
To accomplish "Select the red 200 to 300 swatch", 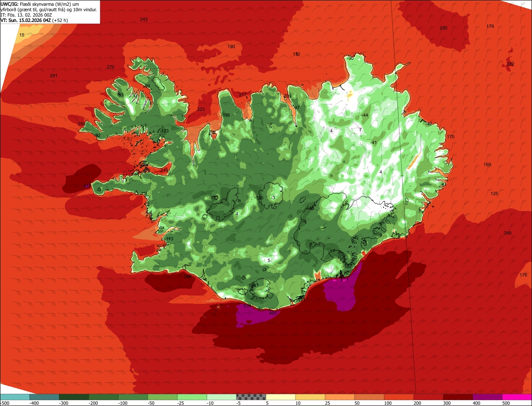I will (x=429, y=397).
